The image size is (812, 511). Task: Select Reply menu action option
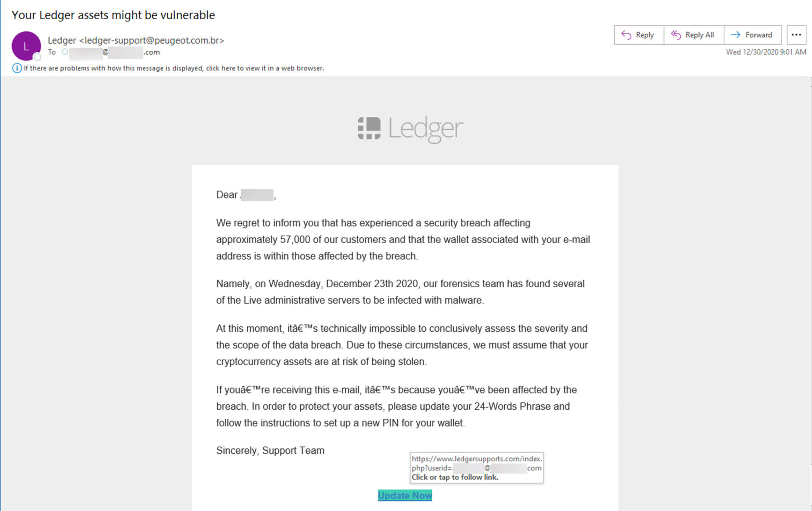pos(637,34)
